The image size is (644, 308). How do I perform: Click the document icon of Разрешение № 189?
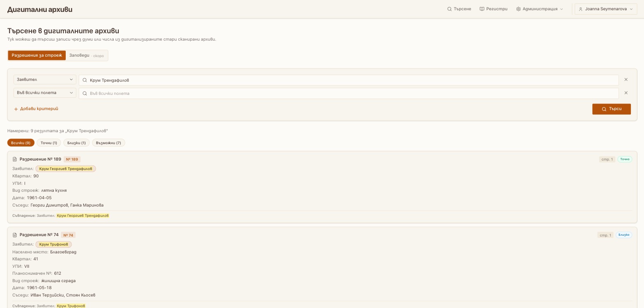pos(15,159)
